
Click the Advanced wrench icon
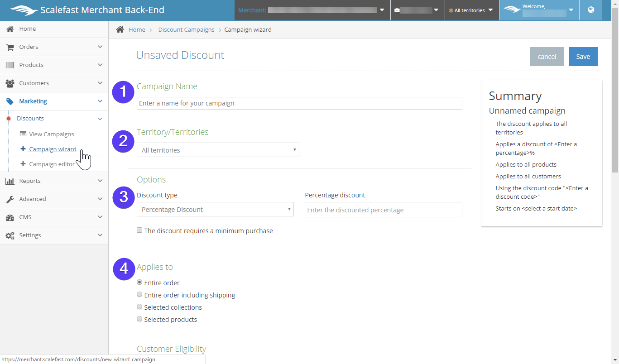10,199
